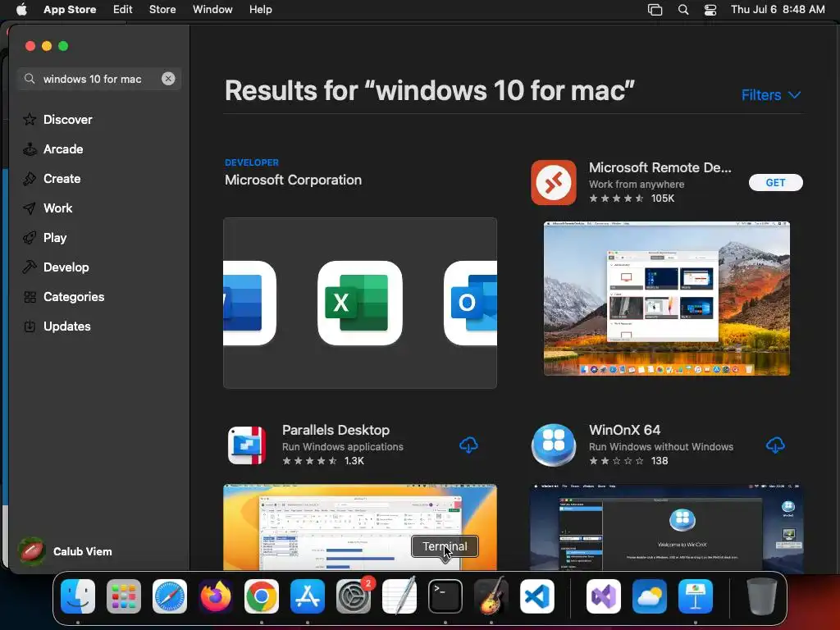Open the Window menu
Screen dimensions: 840x630
[212, 10]
